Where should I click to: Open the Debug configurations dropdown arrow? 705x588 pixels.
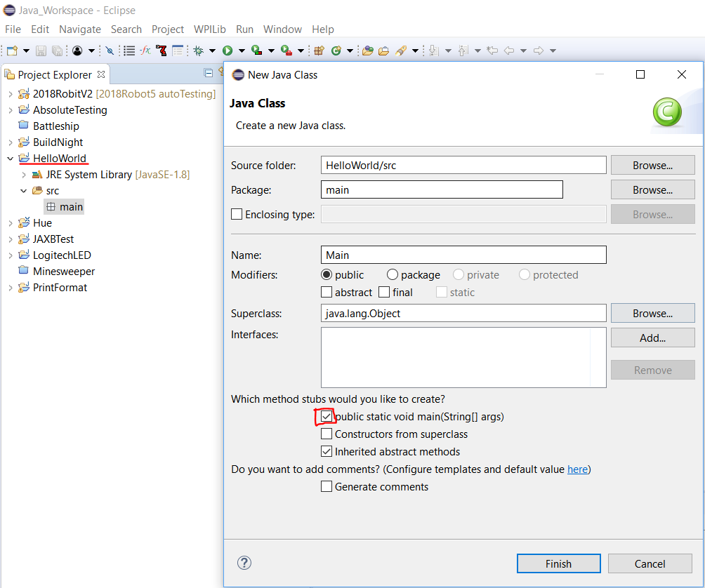212,51
